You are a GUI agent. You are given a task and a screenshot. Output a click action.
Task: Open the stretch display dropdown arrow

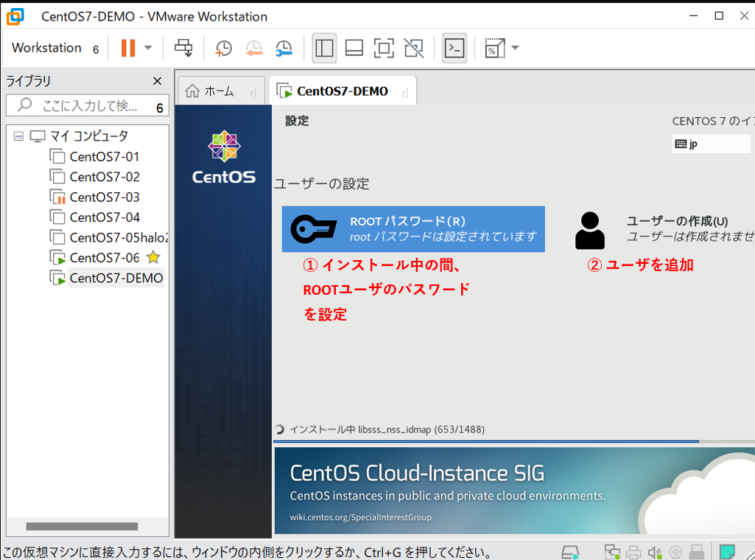coord(515,48)
